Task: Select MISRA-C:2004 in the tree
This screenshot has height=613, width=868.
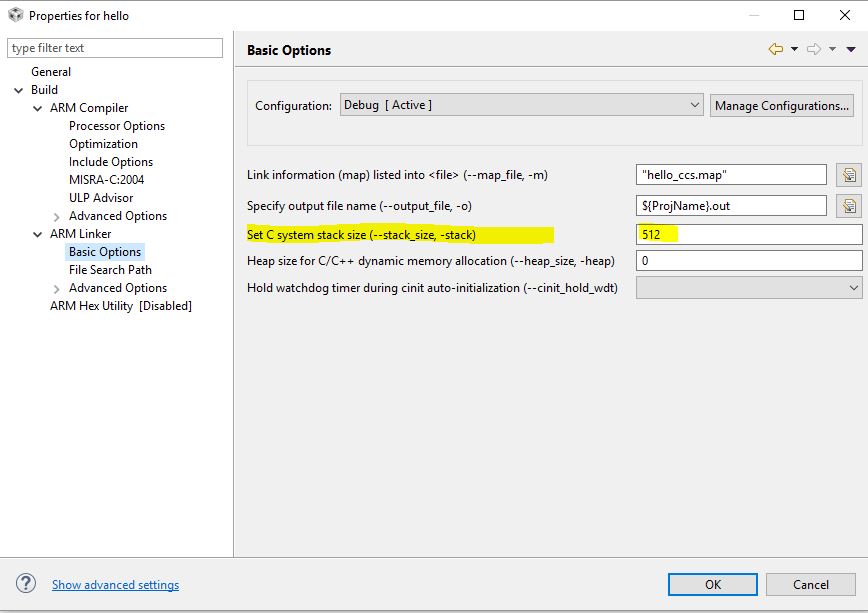Action: click(106, 180)
